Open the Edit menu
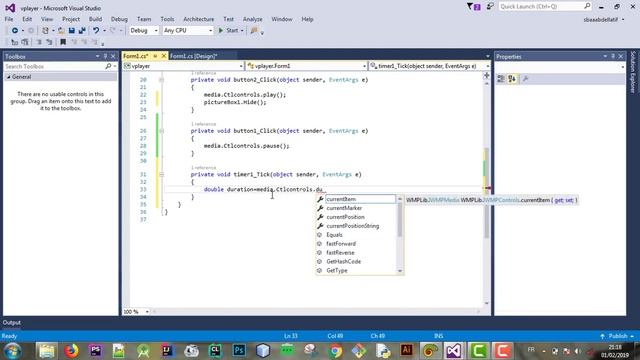 [27, 19]
